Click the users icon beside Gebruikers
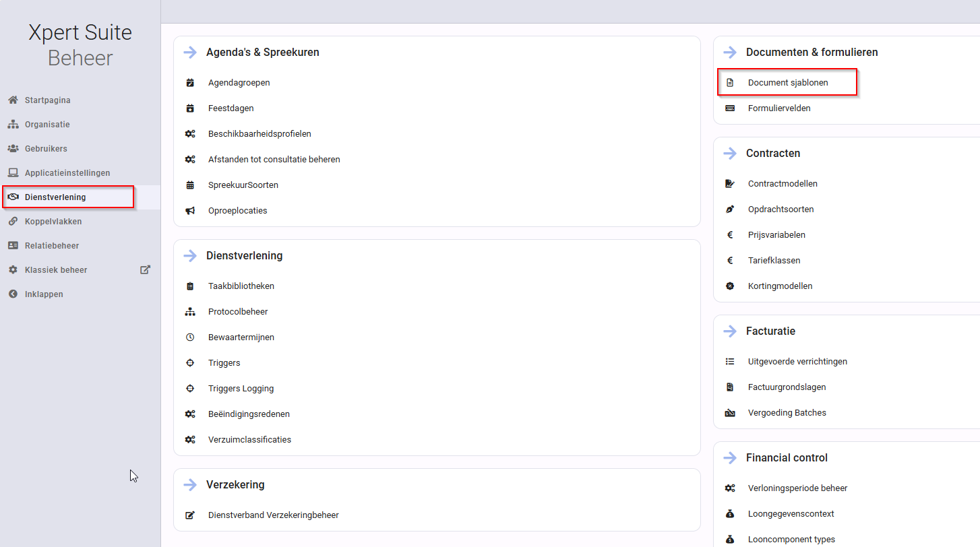This screenshot has height=547, width=980. click(13, 148)
